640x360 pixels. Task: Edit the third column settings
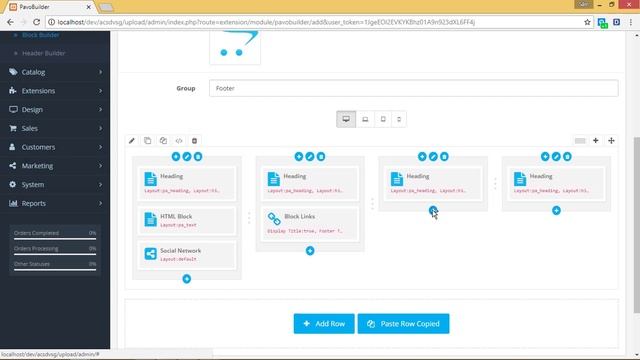pyautogui.click(x=433, y=156)
